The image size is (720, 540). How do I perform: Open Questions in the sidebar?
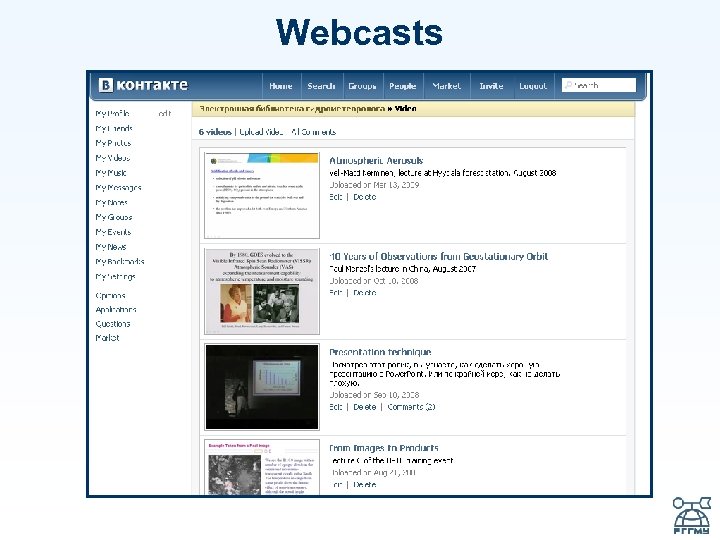pos(113,324)
